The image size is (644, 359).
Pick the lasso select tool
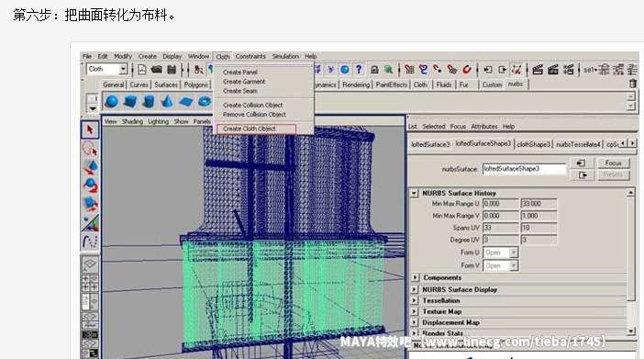[90, 149]
